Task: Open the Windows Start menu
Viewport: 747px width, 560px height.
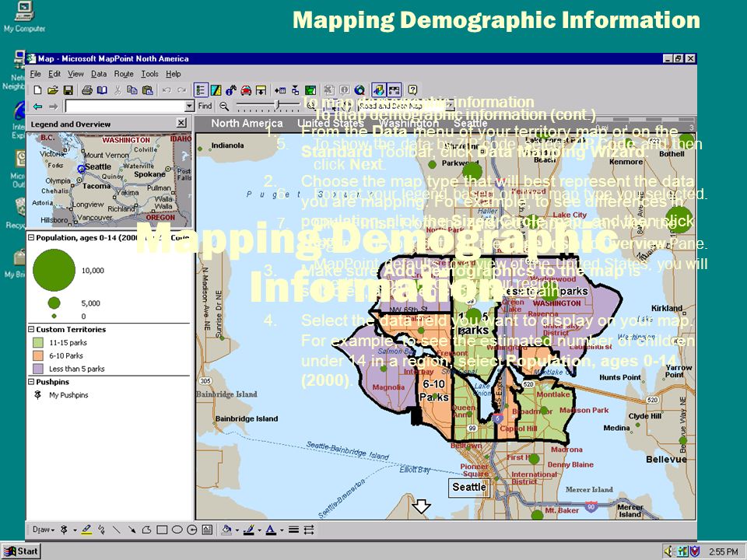Action: tap(20, 551)
